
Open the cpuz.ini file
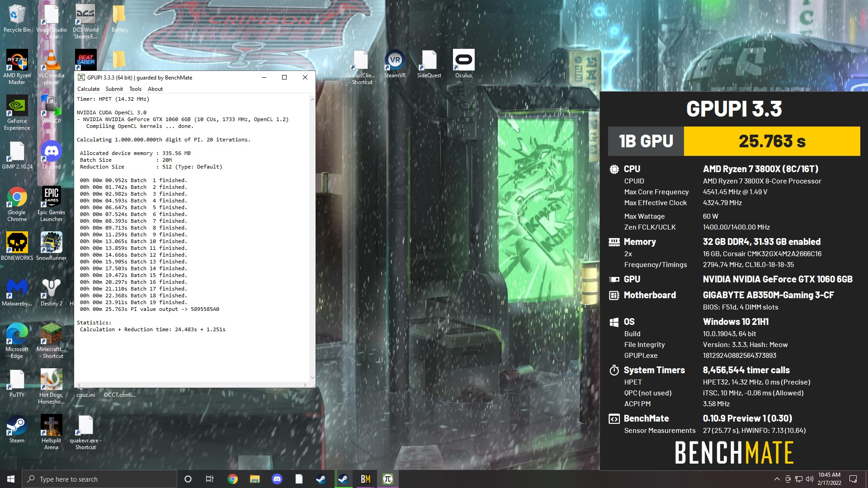coord(85,394)
